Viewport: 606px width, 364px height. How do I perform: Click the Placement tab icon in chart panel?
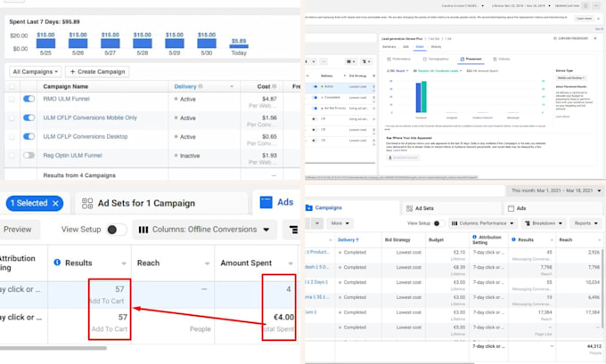[463, 59]
